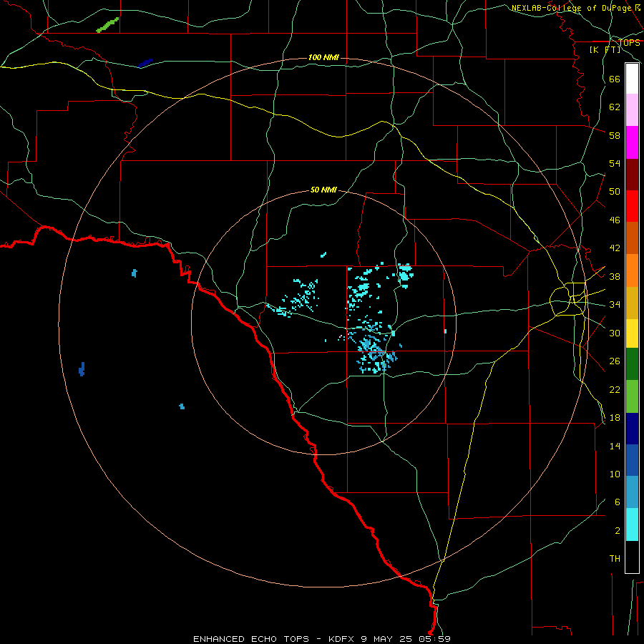This screenshot has width=644, height=644.
Task: Click the bright orange legend swatch
Action: point(632,270)
